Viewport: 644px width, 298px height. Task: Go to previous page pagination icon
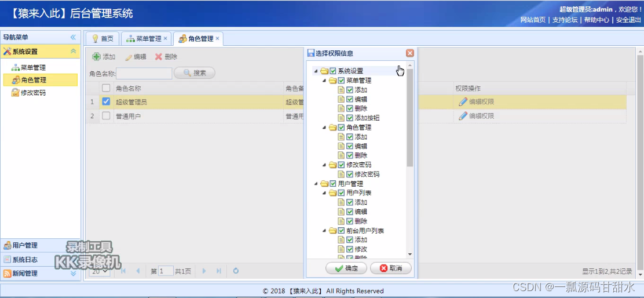[138, 271]
